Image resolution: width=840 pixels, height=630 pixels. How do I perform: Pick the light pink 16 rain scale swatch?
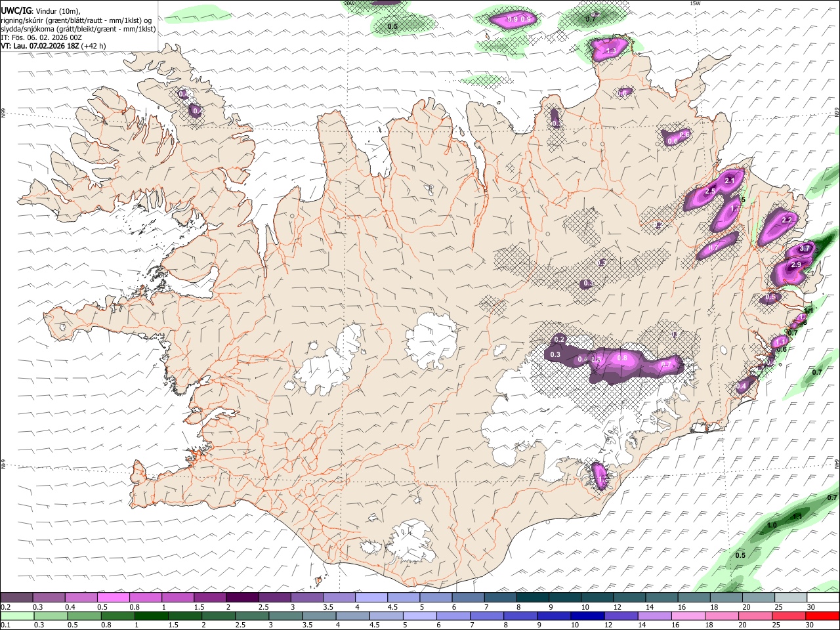688,616
